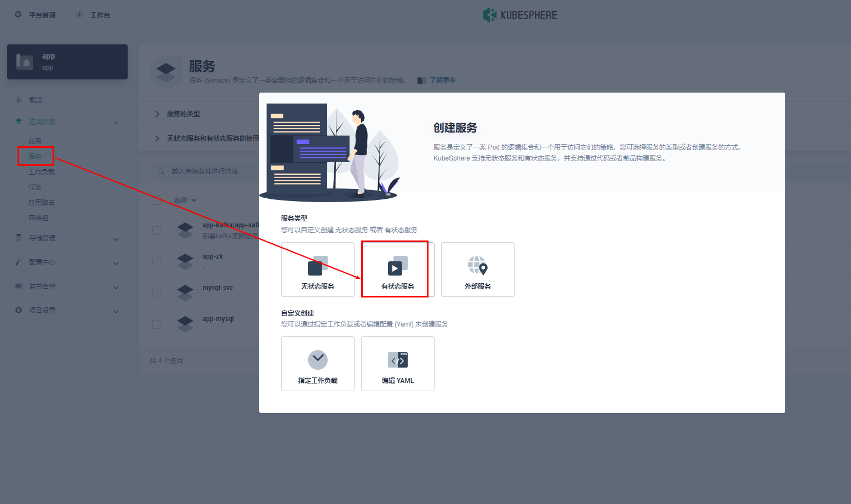Click the mysql-svc service row icon
This screenshot has width=851, height=504.
point(185,293)
